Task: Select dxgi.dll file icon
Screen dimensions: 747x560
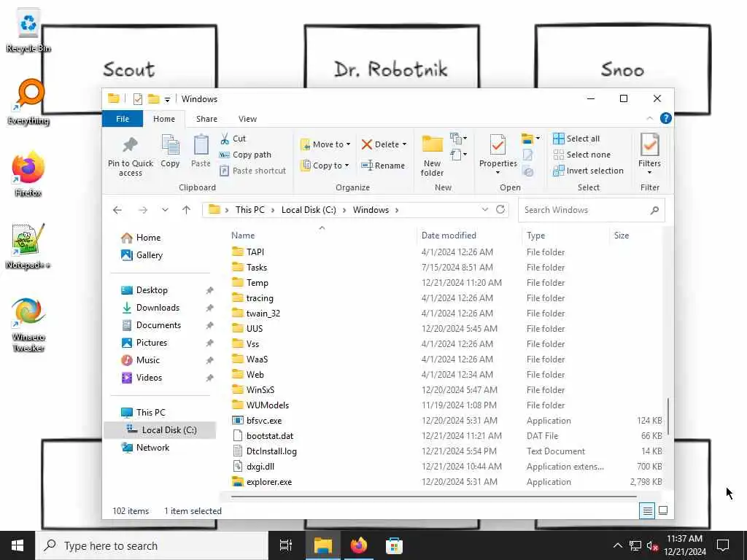Action: point(237,467)
